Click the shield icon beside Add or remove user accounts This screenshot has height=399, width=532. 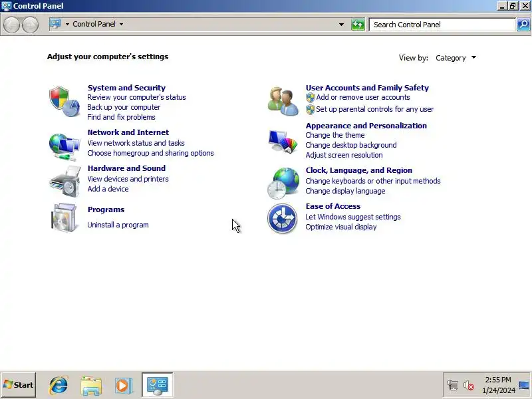point(310,98)
